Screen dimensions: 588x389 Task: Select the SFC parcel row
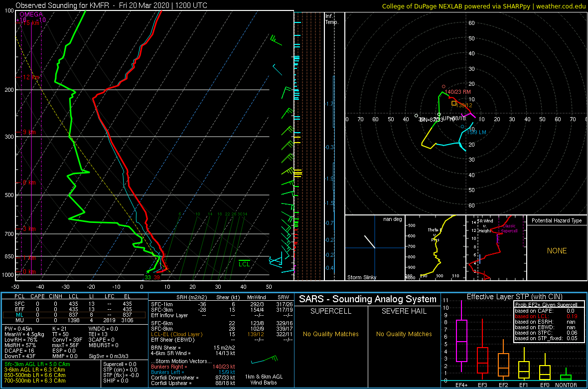75,303
